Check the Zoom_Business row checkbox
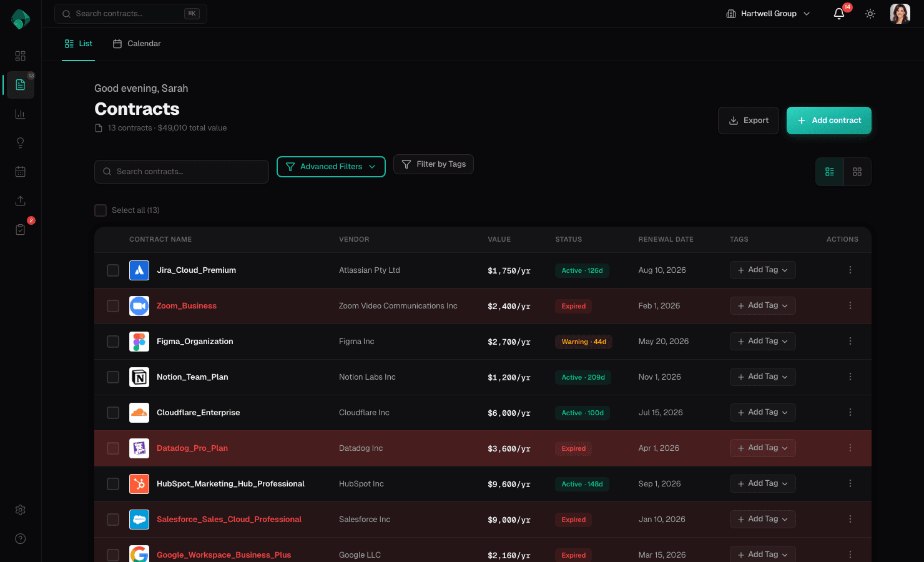 pyautogui.click(x=113, y=306)
